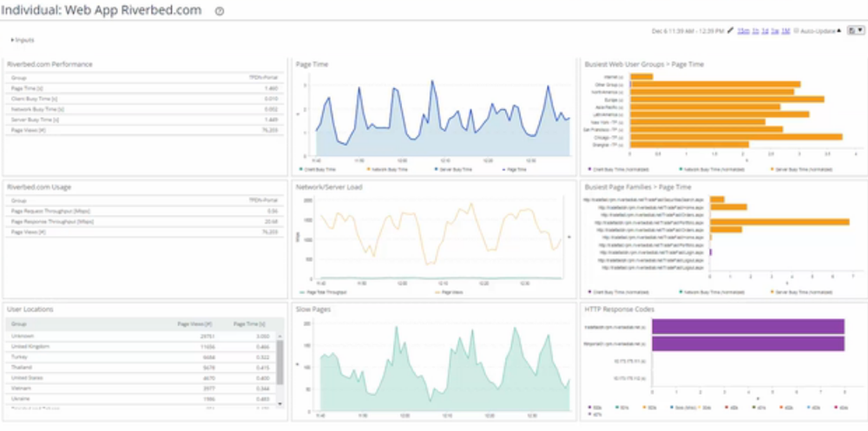Toggle Page Total Throughput legend in Network/Server Load
Screen dimensions: 868x431
tap(323, 291)
